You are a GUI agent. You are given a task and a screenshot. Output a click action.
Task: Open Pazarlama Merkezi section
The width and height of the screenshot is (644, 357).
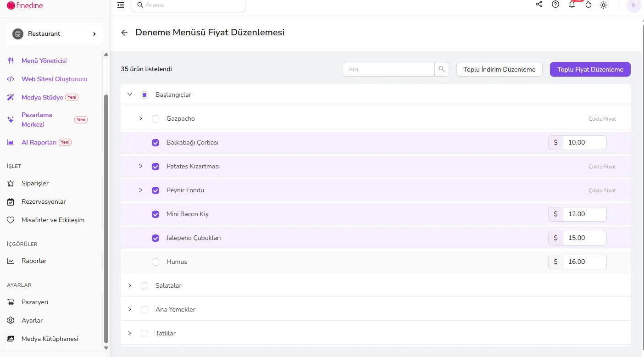point(37,120)
